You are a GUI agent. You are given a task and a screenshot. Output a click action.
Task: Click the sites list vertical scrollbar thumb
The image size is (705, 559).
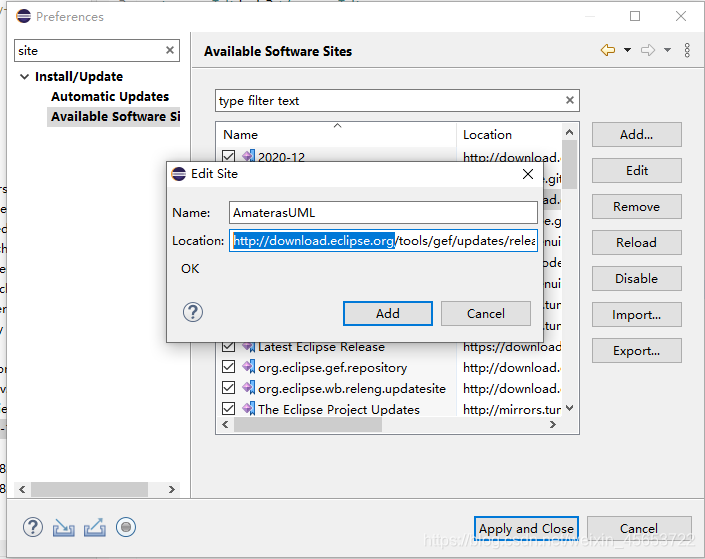(x=570, y=165)
